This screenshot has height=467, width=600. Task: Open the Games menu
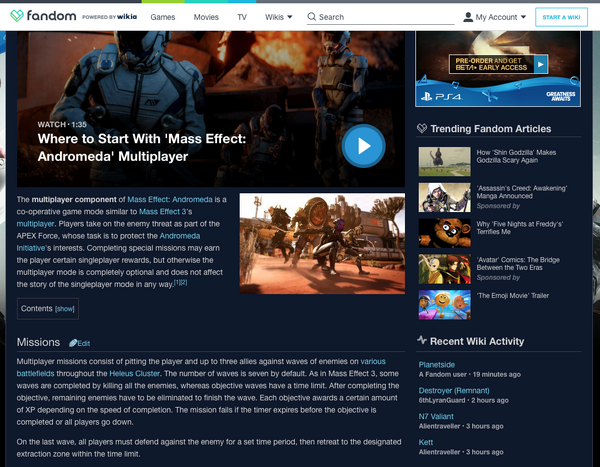[165, 17]
